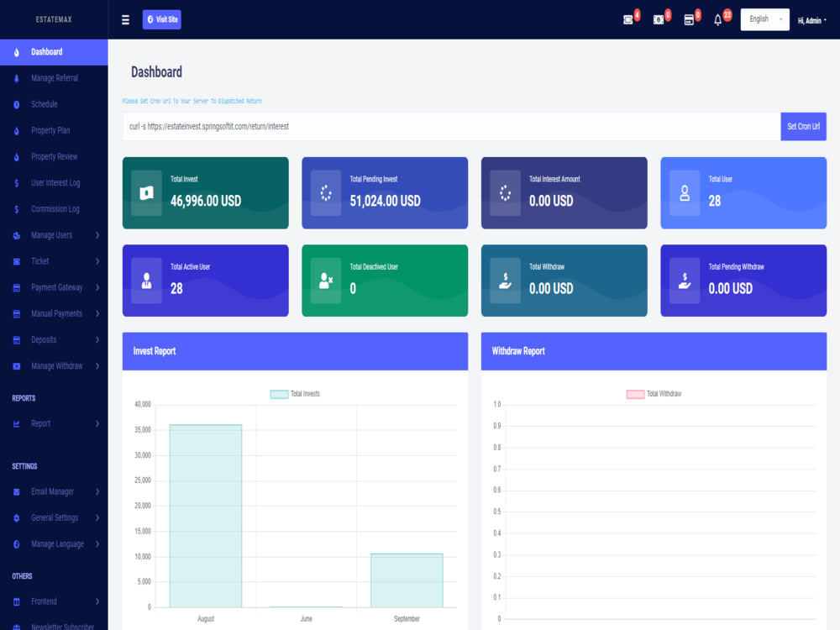Toggle the hamburger sidebar menu icon

tap(125, 20)
